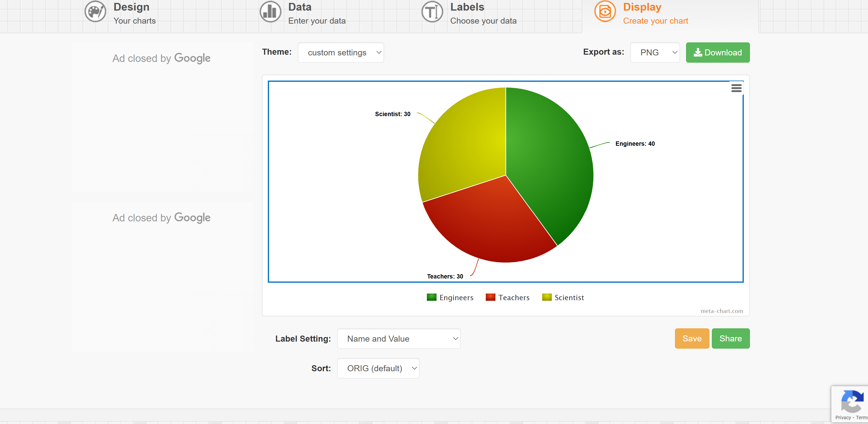
Task: Open the Theme custom settings dropdown
Action: tap(341, 53)
